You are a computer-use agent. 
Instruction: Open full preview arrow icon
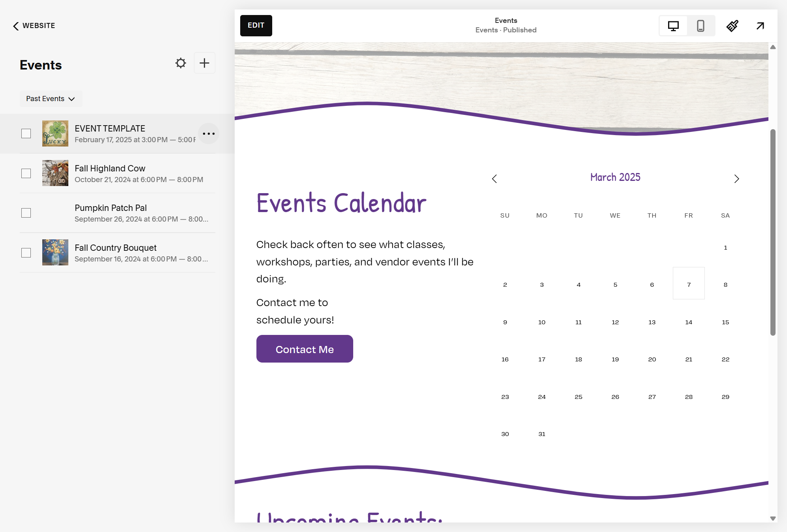coord(760,26)
